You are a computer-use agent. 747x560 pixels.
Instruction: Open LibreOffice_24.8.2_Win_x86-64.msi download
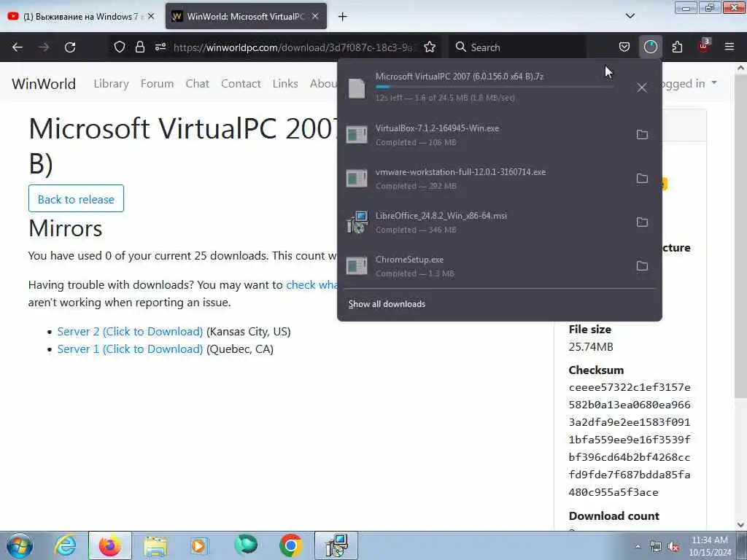click(484, 222)
